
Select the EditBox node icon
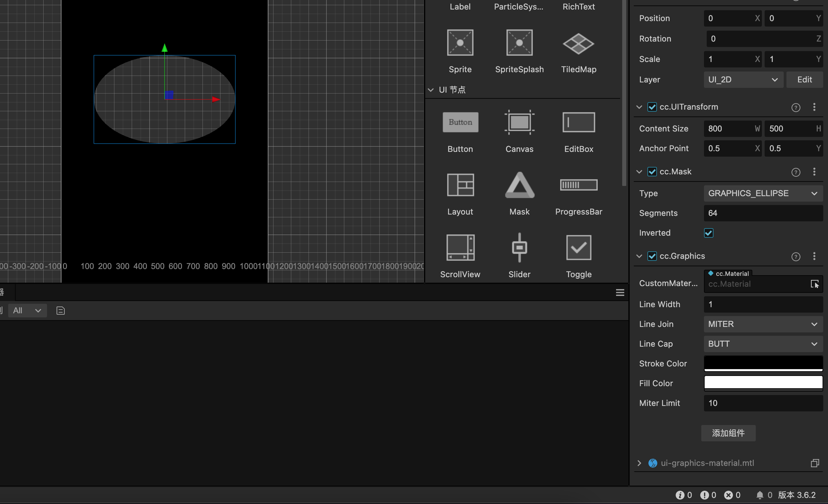click(578, 123)
